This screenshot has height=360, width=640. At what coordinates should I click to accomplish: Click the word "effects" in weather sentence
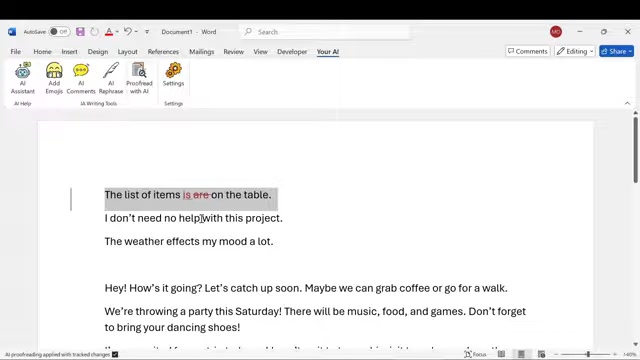coord(182,242)
